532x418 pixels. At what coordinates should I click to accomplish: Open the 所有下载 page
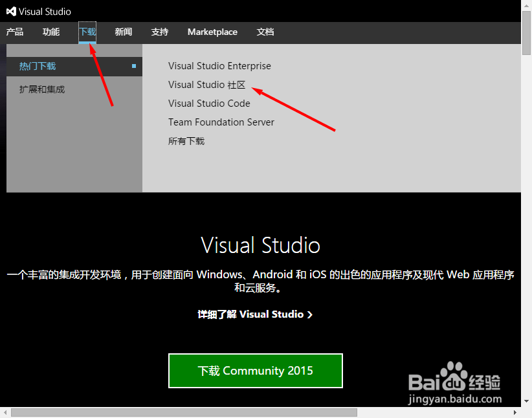[186, 140]
